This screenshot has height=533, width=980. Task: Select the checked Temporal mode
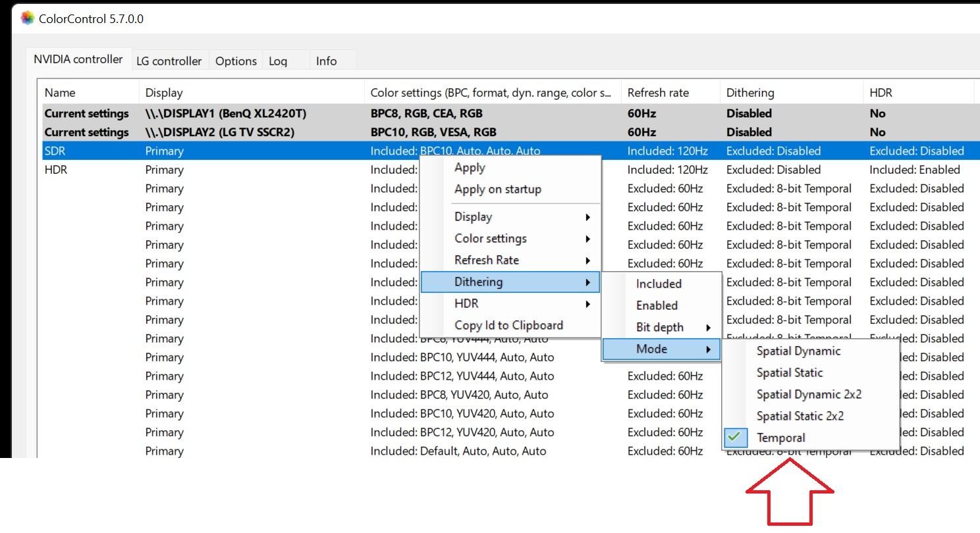coord(811,438)
